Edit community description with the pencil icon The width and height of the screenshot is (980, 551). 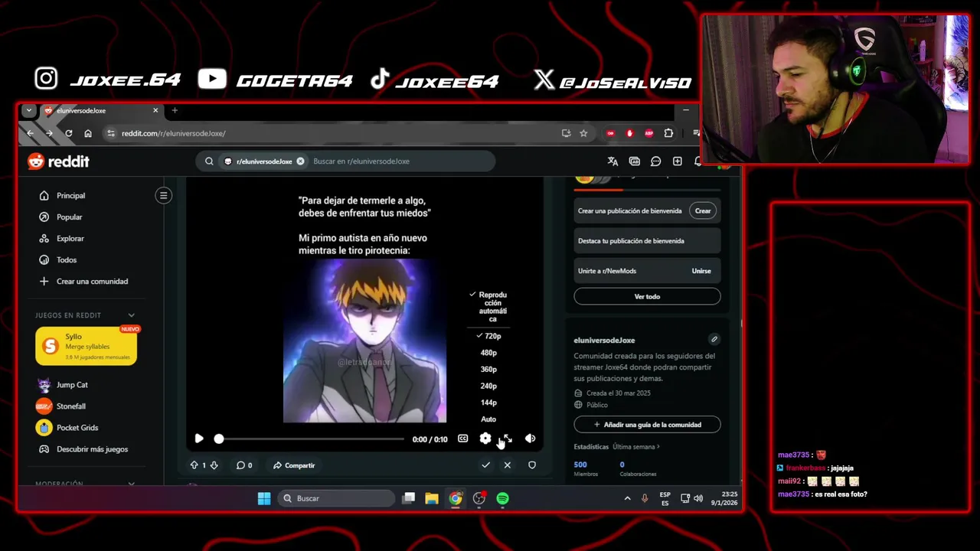714,339
